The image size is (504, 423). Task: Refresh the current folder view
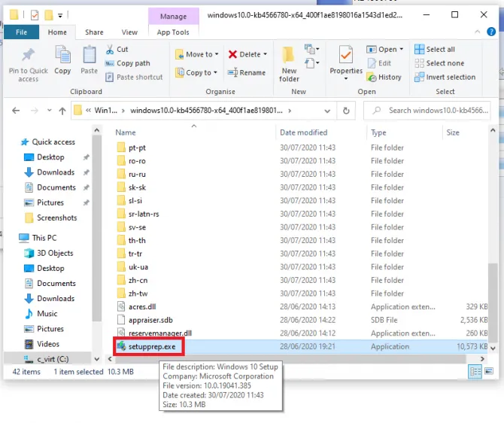tap(346, 111)
